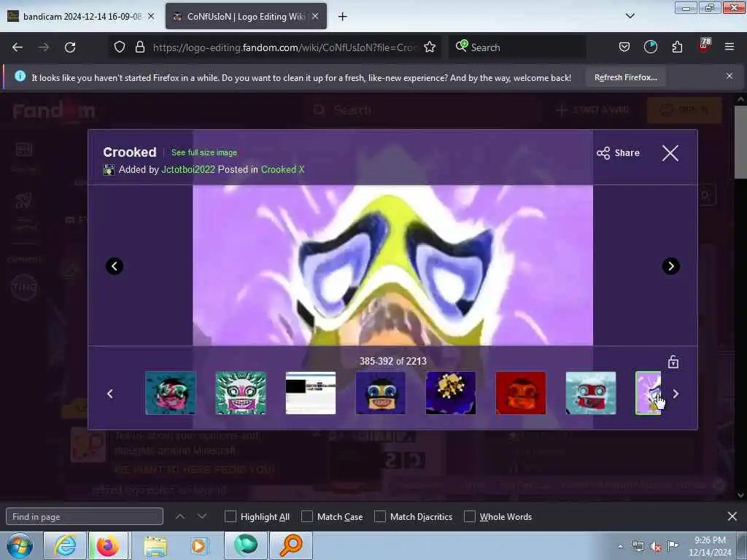Image resolution: width=747 pixels, height=560 pixels.
Task: Click the padlock icon above the thumbnails
Action: coord(673,362)
